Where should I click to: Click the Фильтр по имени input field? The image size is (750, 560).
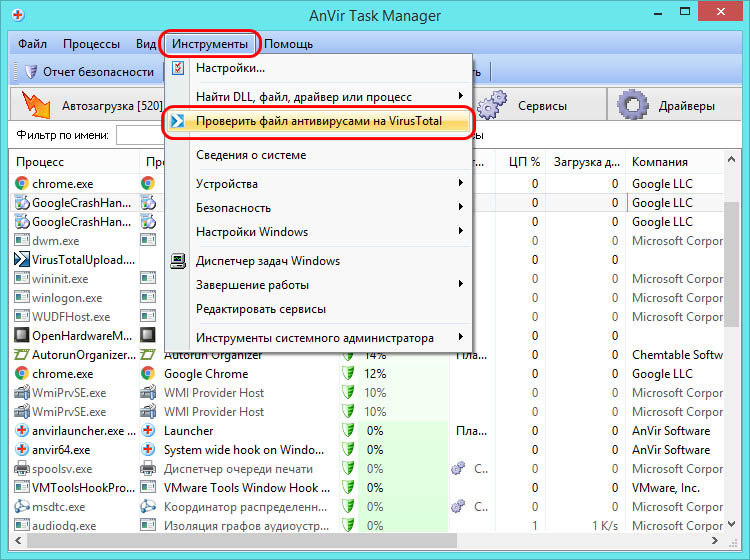click(141, 135)
